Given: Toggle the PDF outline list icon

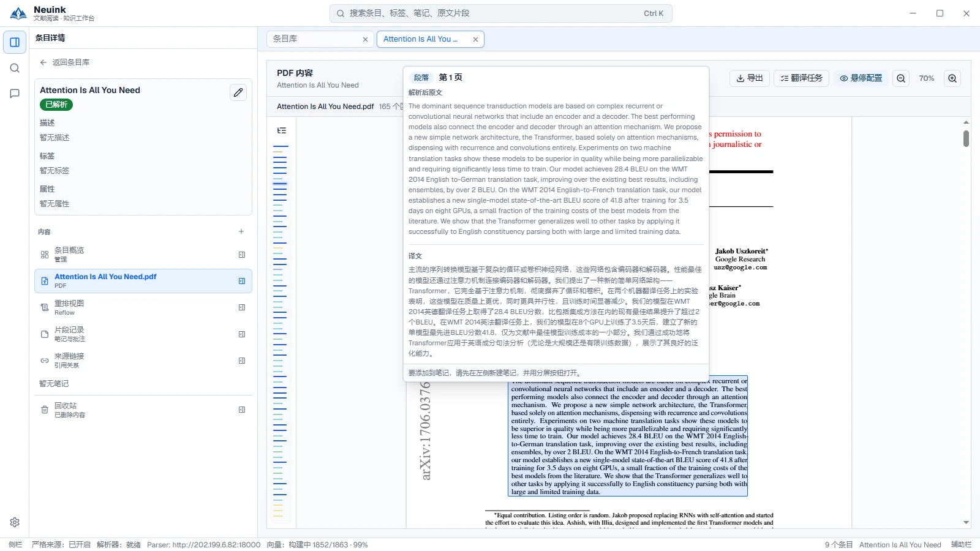Looking at the screenshot, I should 282,130.
